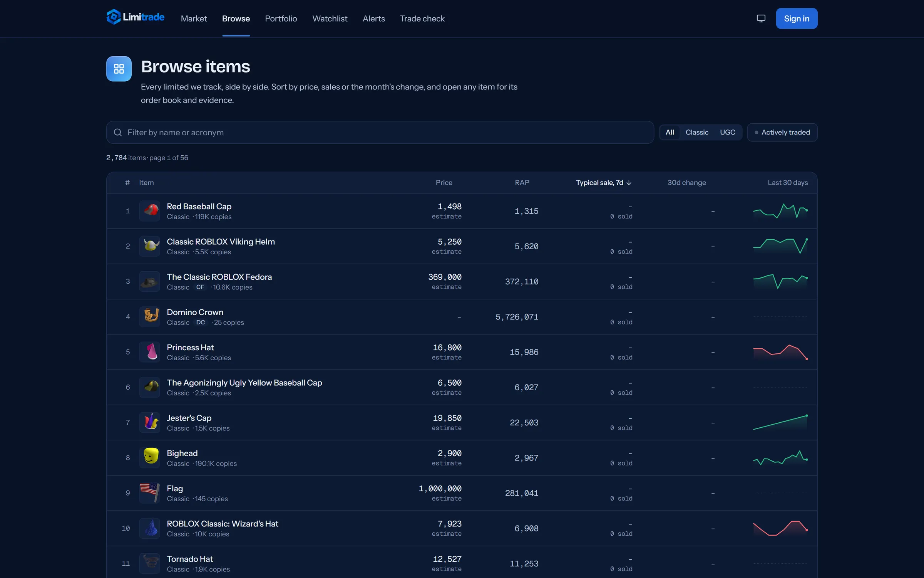The width and height of the screenshot is (924, 578).
Task: Click the DC acronym badge on Domino Crown
Action: pyautogui.click(x=201, y=322)
